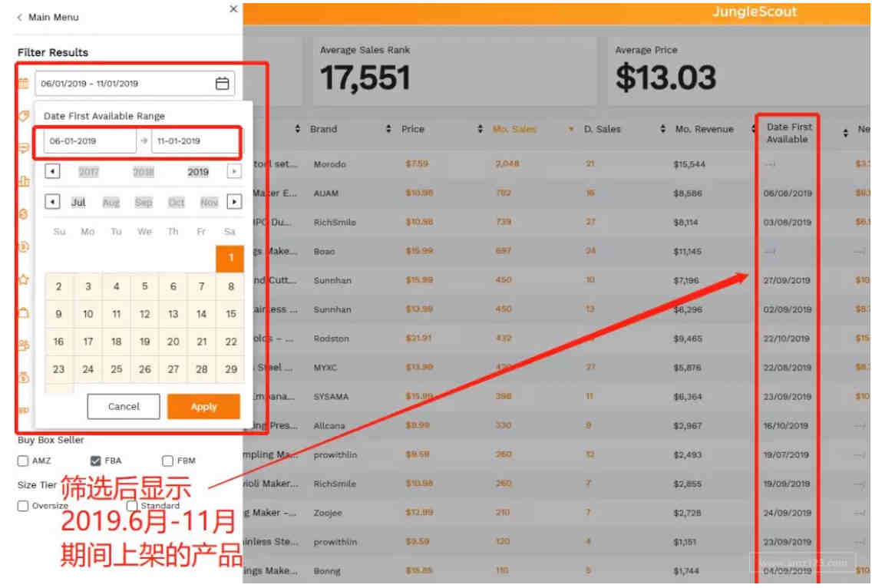Screen dimensions: 872x588
Task: Select the shopping bag filter icon in the sidebar
Action: pyautogui.click(x=23, y=312)
